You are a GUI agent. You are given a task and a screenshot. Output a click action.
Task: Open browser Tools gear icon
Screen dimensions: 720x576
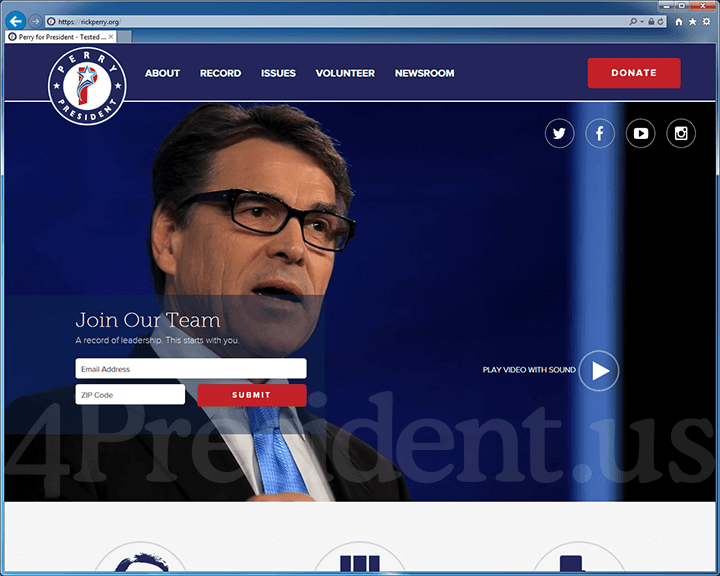(x=706, y=22)
